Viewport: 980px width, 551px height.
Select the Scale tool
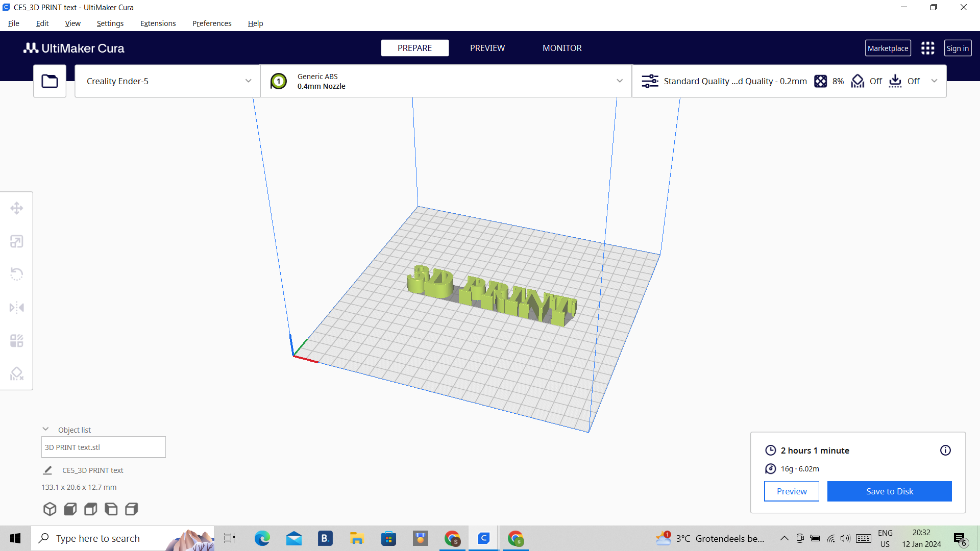click(17, 241)
